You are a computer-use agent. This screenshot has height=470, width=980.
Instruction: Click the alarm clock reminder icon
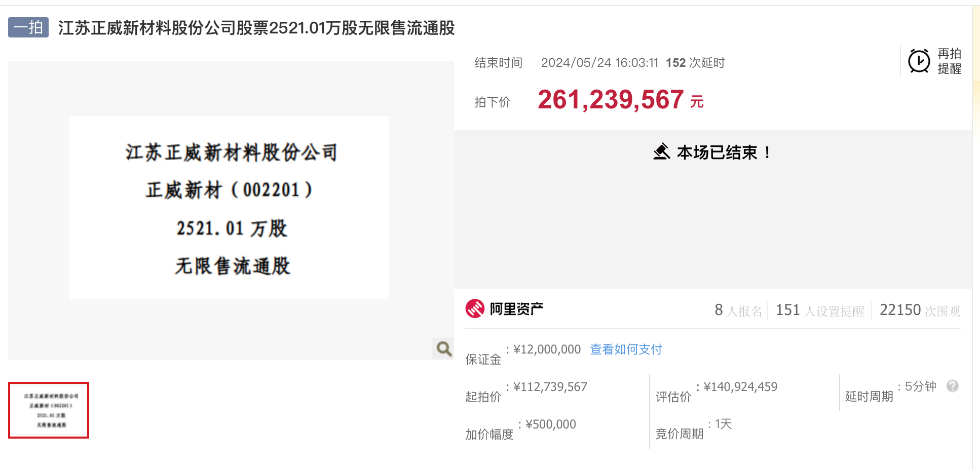[919, 61]
